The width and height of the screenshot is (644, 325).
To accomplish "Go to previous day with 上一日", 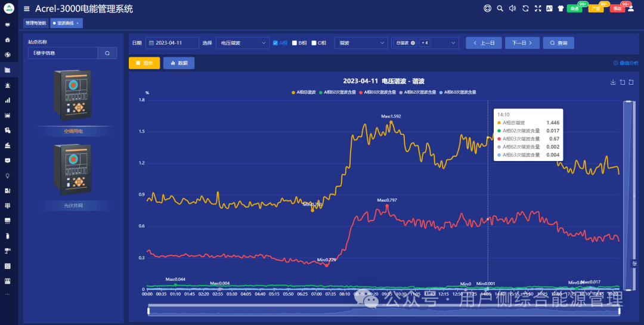I will click(x=484, y=43).
